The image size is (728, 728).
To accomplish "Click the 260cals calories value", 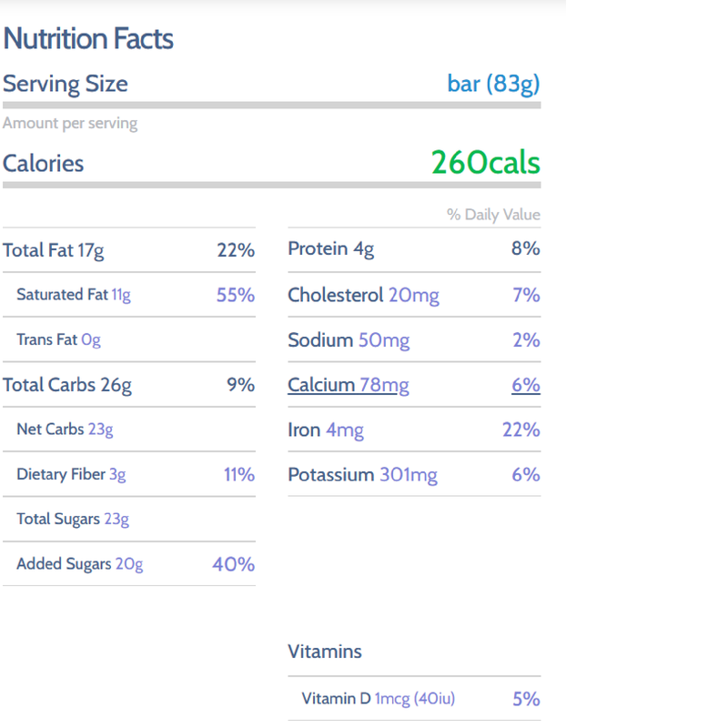I will (x=485, y=164).
